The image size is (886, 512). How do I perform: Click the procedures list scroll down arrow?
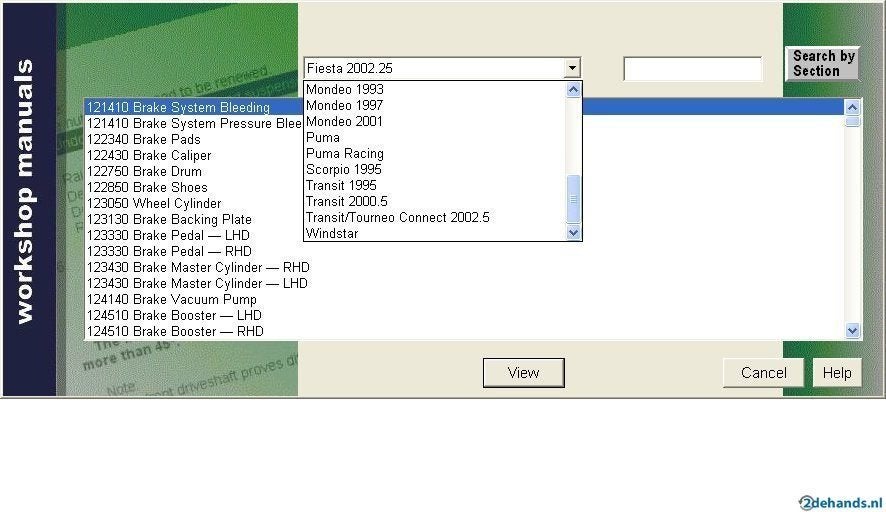852,331
